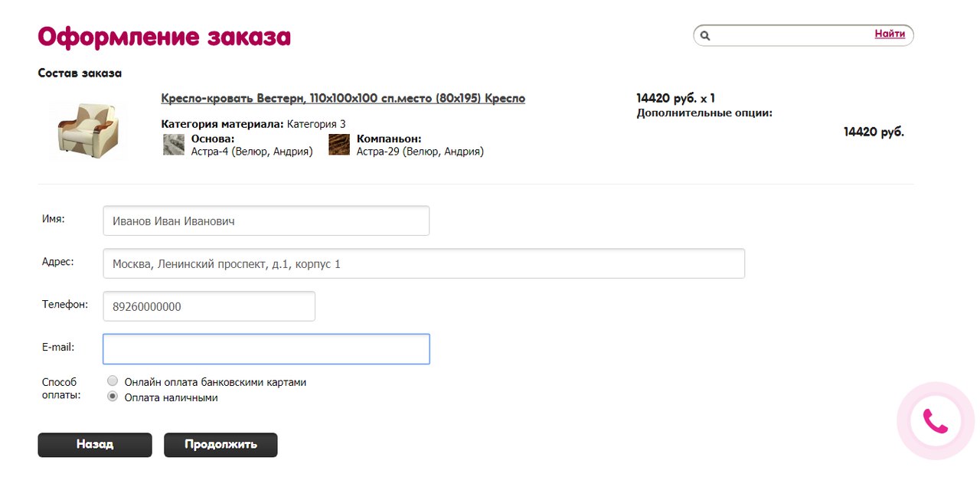This screenshot has height=477, width=980.
Task: Click the Имя field with Иванов Иван Иванович
Action: pos(266,221)
